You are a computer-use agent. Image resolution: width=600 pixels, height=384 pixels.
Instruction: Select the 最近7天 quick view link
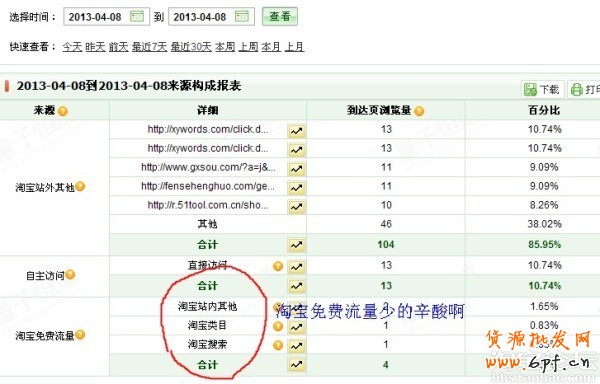(150, 47)
